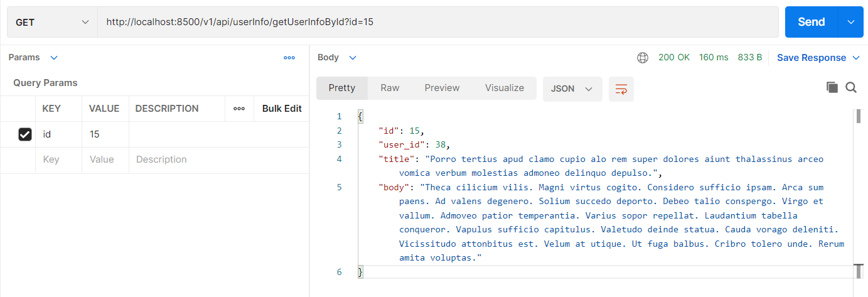This screenshot has width=868, height=297.
Task: Click the request URL field
Action: point(437,22)
